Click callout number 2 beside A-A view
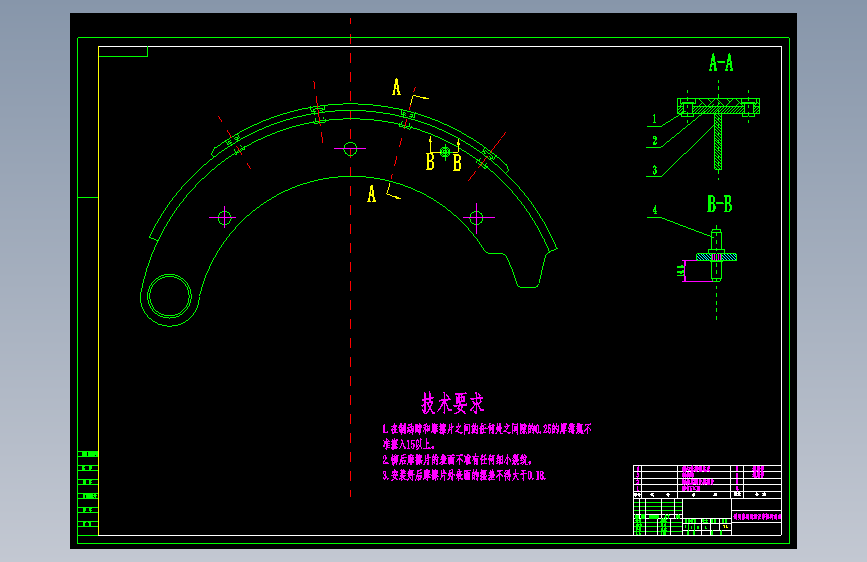The width and height of the screenshot is (867, 562). point(655,140)
